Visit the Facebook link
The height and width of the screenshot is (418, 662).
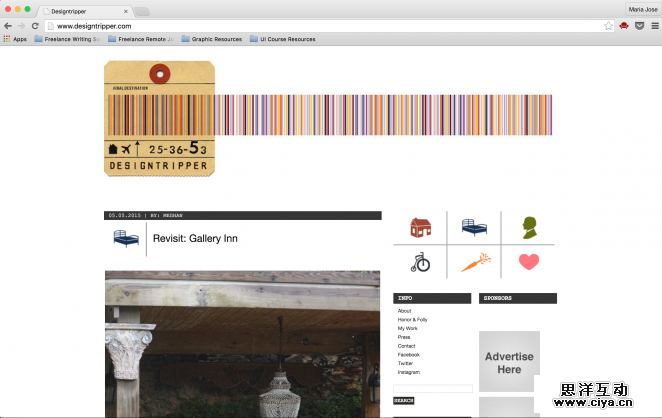click(408, 355)
